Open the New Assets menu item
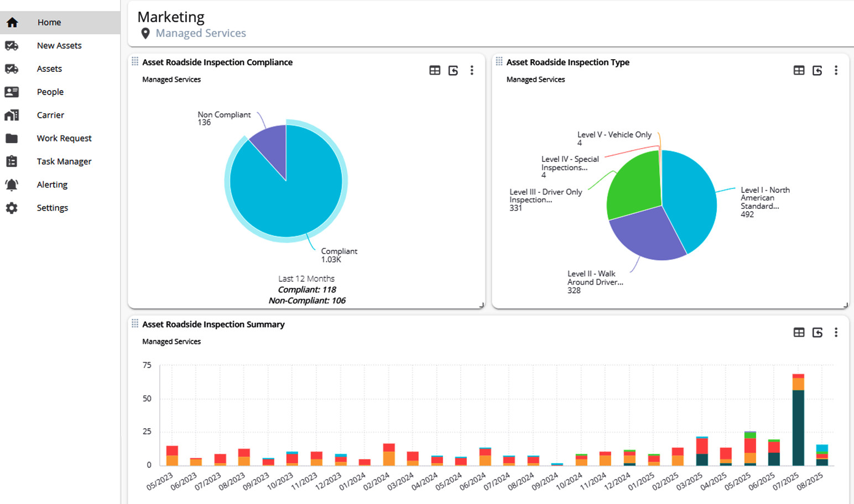The height and width of the screenshot is (504, 854). point(59,45)
